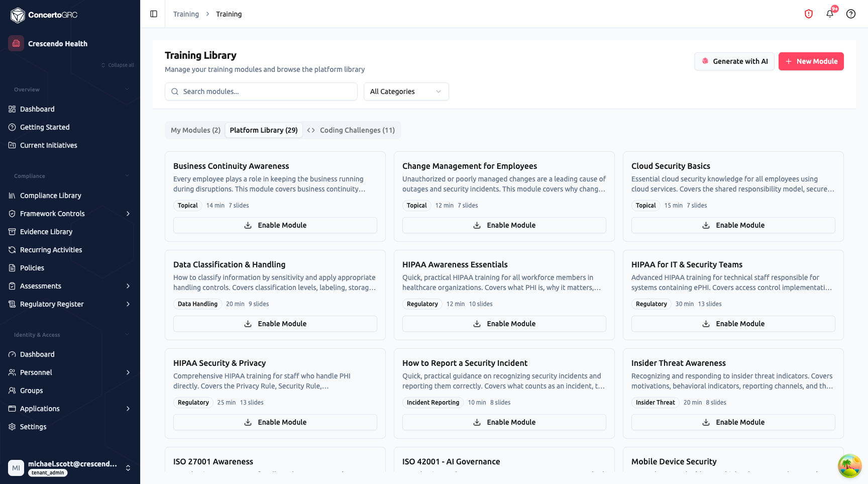Focus the Search modules input field
The height and width of the screenshot is (484, 868).
[261, 91]
